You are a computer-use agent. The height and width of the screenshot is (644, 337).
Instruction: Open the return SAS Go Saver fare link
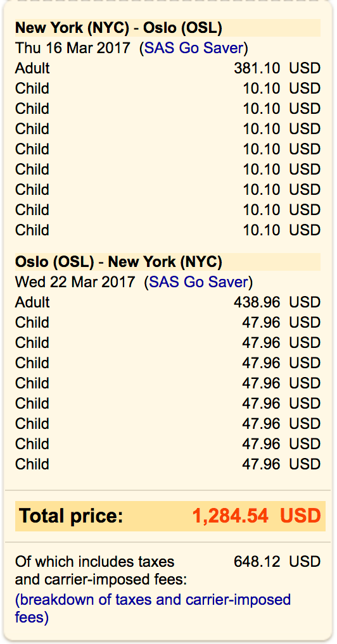198,282
